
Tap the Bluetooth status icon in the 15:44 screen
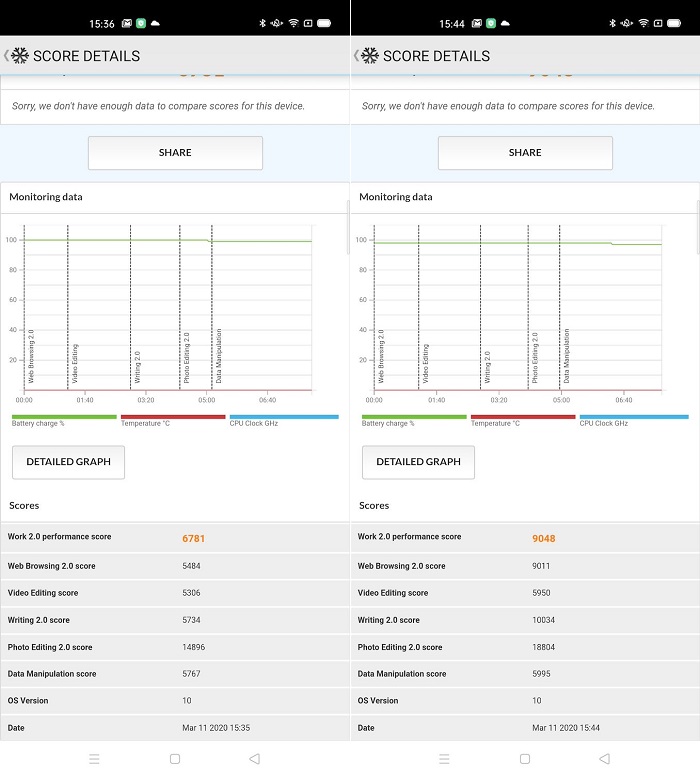point(611,22)
